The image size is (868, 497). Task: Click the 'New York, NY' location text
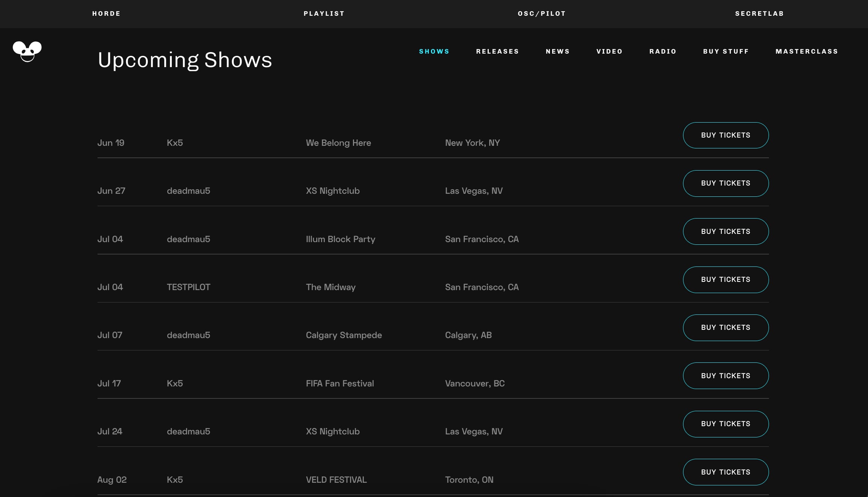(x=472, y=143)
